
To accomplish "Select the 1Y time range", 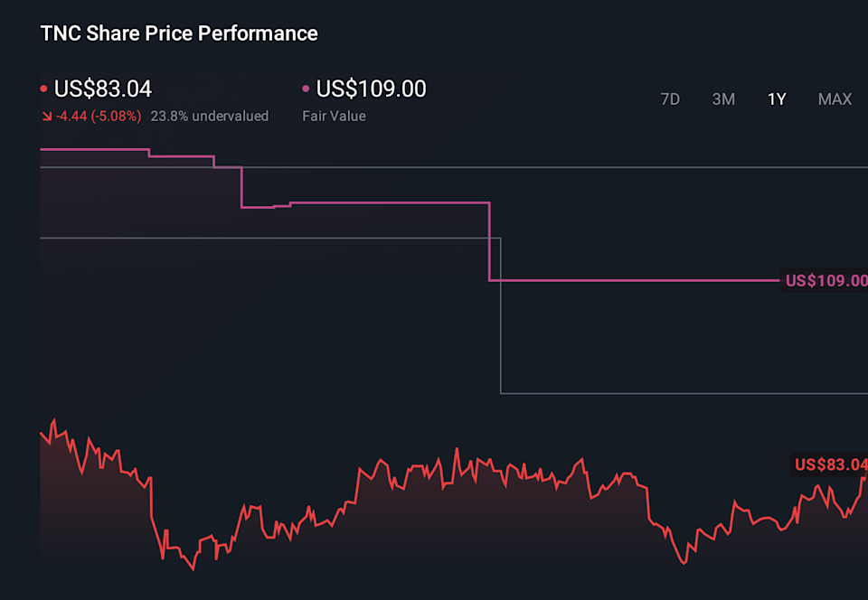I will coord(777,99).
